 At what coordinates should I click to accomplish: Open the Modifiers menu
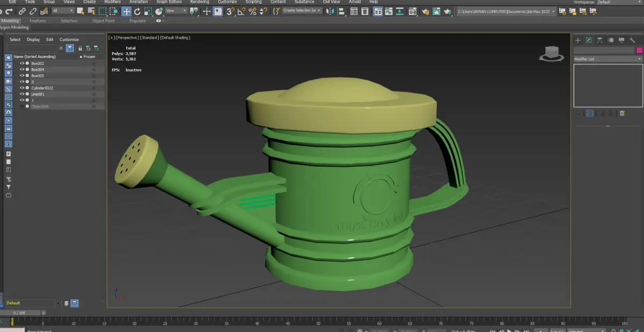coord(112,2)
